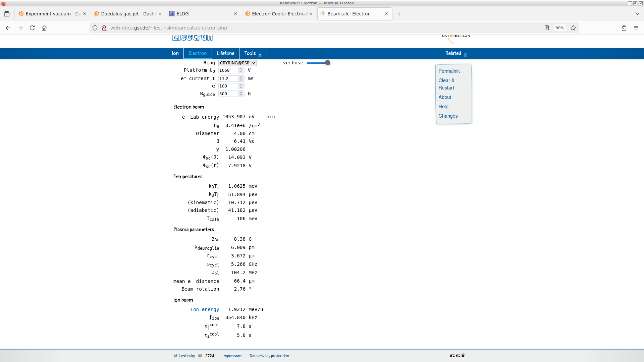Open the browser extensions panel
644x362 pixels.
624,28
